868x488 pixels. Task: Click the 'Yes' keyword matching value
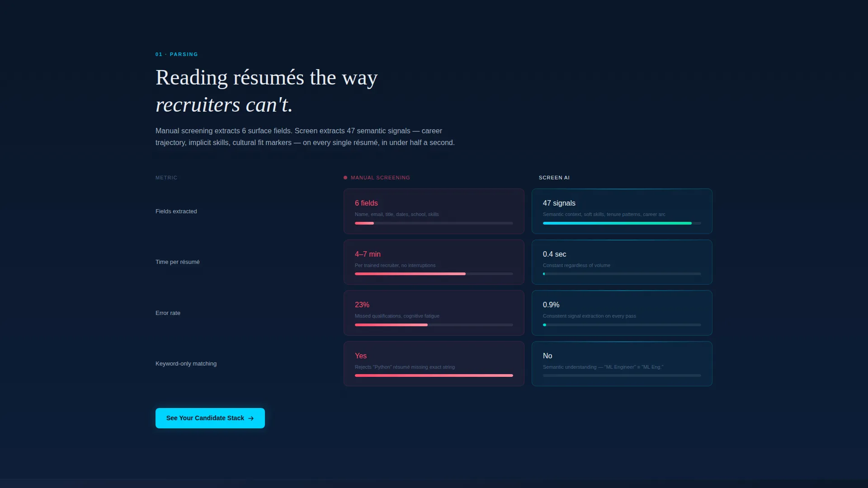click(361, 356)
